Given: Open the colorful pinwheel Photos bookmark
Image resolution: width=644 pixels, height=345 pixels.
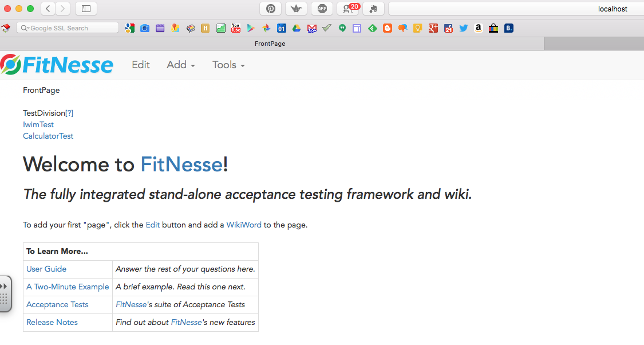Looking at the screenshot, I should 266,28.
